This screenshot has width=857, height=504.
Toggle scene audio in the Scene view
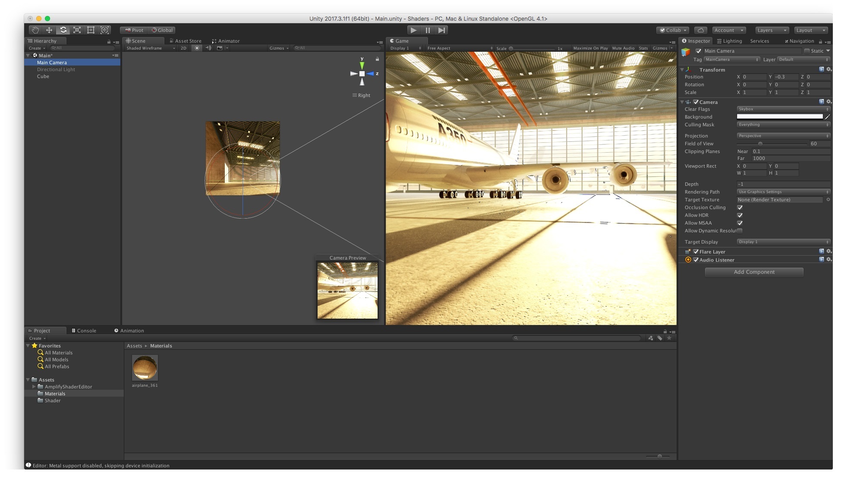(208, 48)
